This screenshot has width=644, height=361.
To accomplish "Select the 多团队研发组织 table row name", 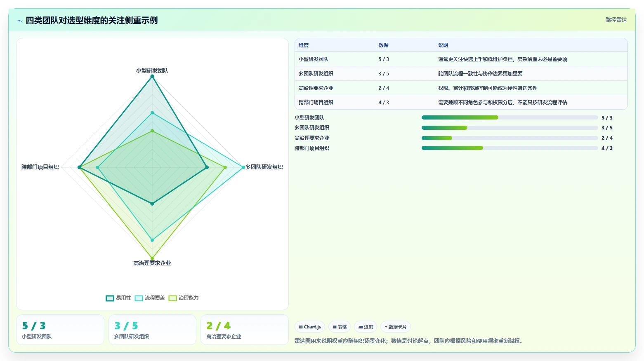I will click(x=316, y=74).
